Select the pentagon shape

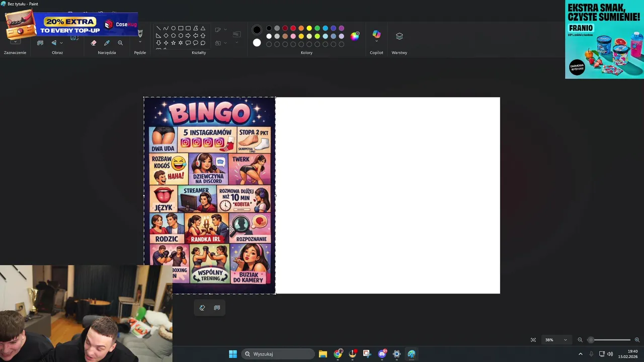pos(173,36)
